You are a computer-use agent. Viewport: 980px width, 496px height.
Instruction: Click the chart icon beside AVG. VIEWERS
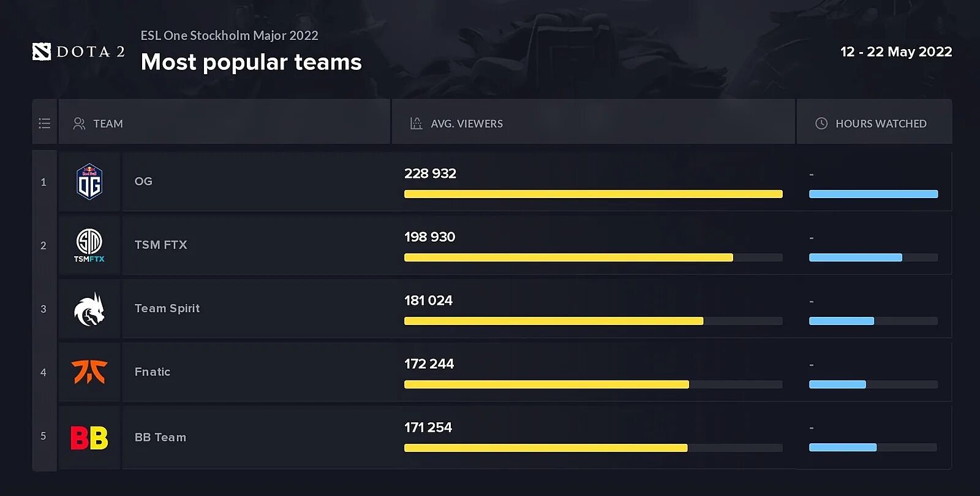click(416, 123)
